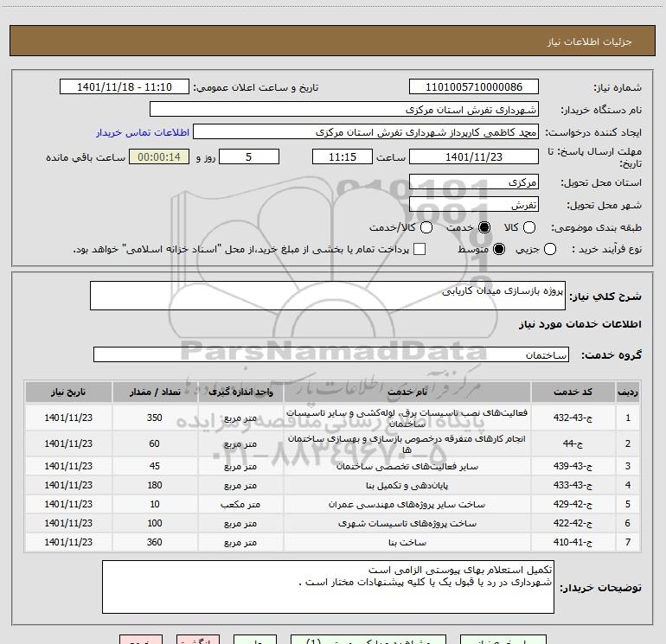
Task: Choose the جزیی purchase type radio
Action: (550, 249)
